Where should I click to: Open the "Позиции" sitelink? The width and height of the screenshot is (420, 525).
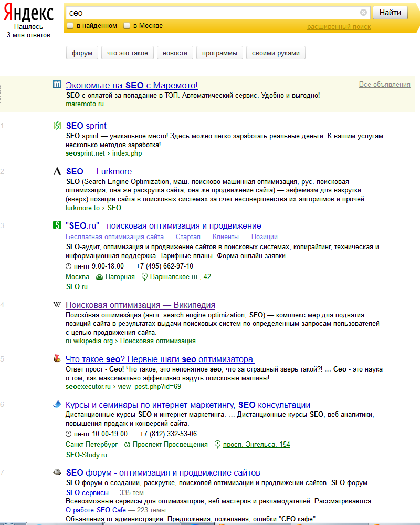[265, 237]
